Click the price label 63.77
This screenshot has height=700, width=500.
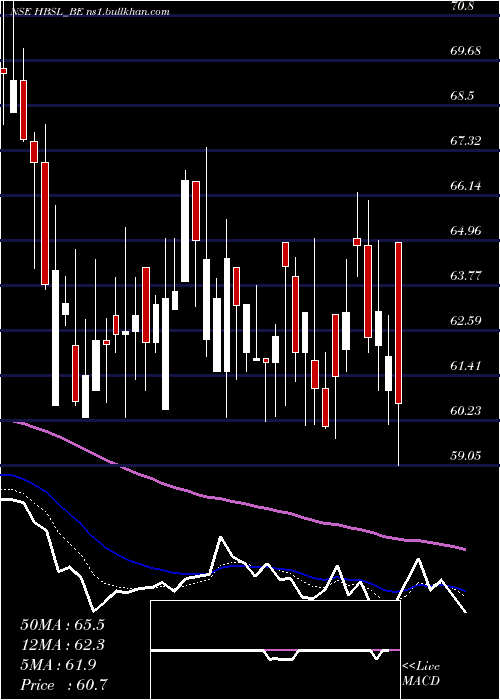[466, 275]
